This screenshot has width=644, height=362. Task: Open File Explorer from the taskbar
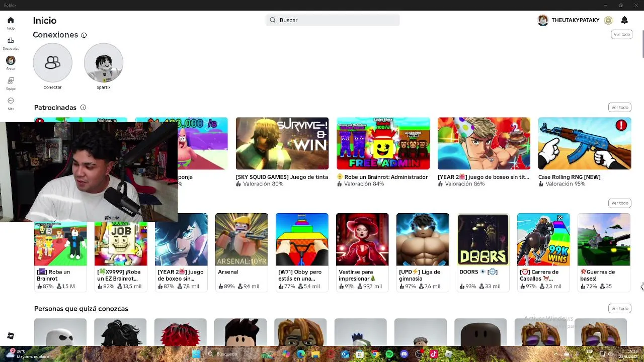click(315, 354)
